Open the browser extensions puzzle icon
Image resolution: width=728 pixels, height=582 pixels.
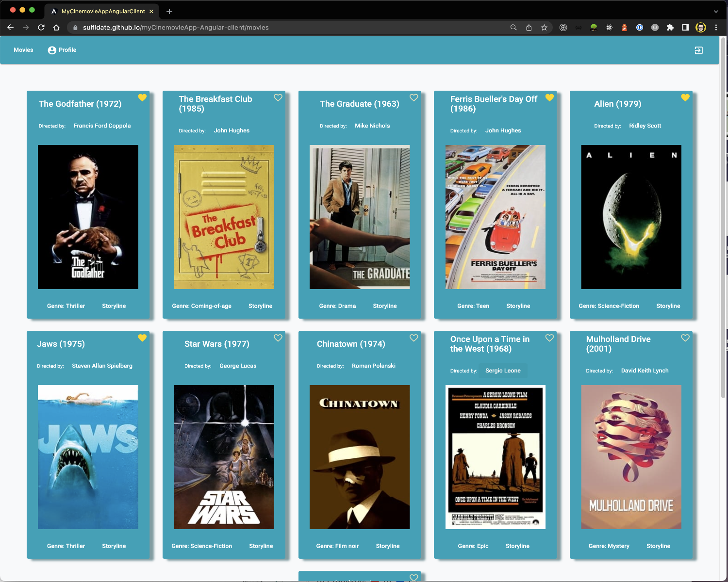(x=670, y=28)
